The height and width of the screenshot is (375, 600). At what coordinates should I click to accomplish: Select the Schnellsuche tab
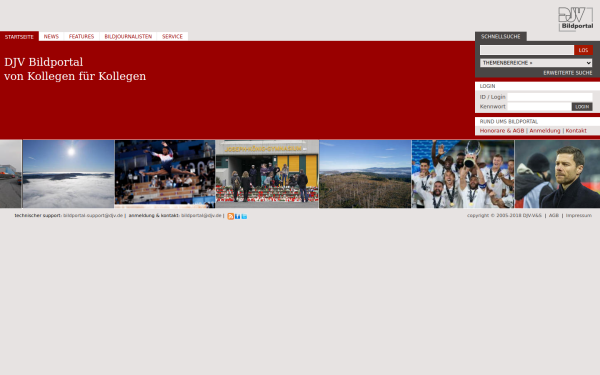[x=501, y=36]
